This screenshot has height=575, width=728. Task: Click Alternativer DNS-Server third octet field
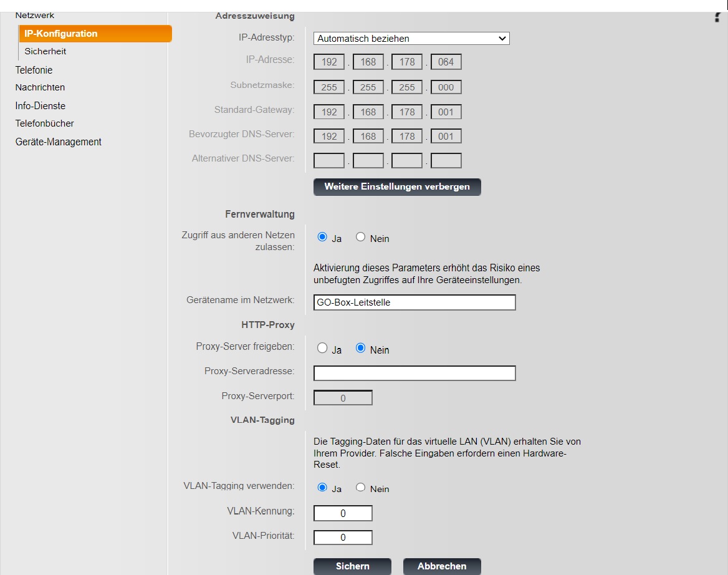[x=407, y=161]
